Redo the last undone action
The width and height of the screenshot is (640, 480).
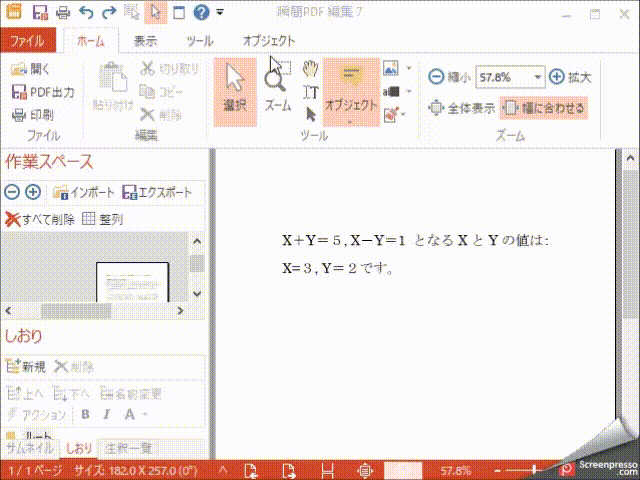109,13
